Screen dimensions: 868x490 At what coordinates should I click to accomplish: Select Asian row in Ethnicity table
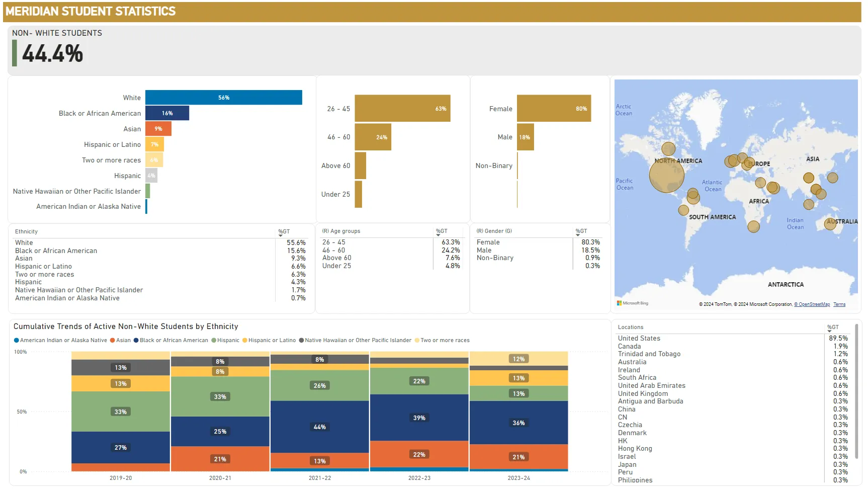[x=160, y=259]
